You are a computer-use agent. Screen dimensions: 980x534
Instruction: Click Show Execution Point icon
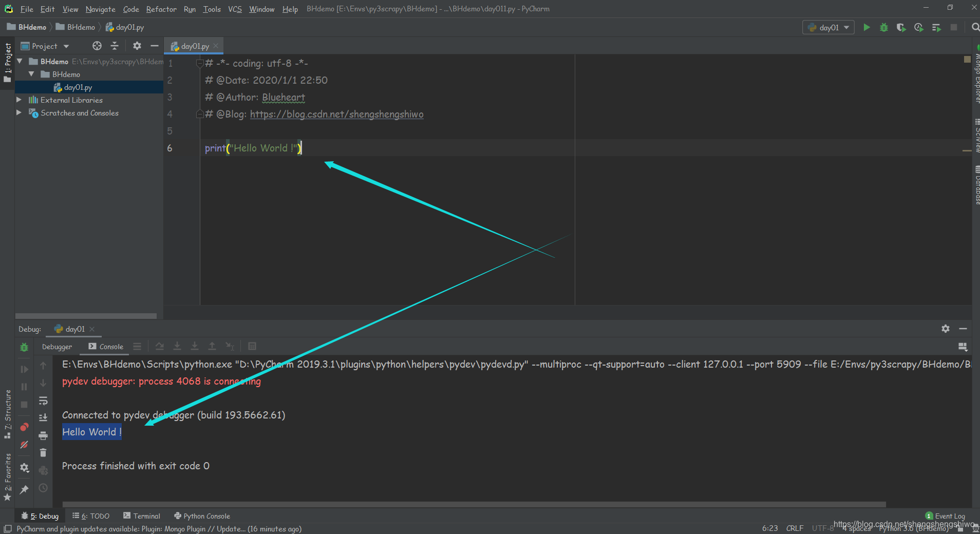tap(137, 347)
